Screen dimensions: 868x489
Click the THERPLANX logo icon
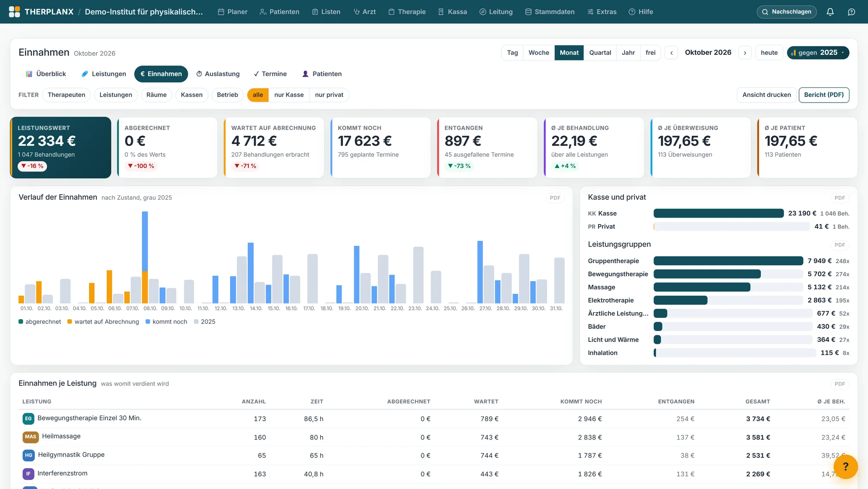(x=14, y=12)
